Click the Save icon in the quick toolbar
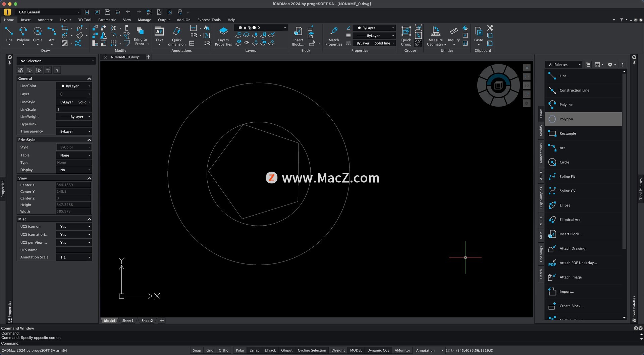This screenshot has width=644, height=355. [107, 12]
